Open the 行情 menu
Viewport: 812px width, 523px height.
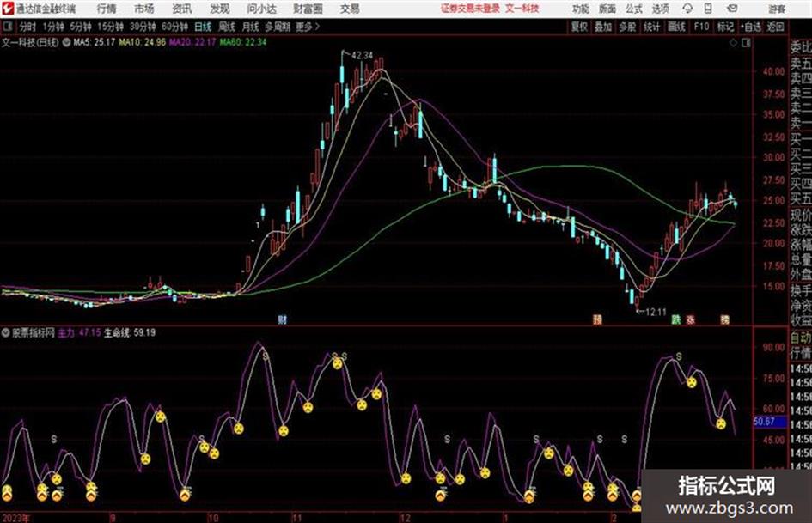[107, 9]
